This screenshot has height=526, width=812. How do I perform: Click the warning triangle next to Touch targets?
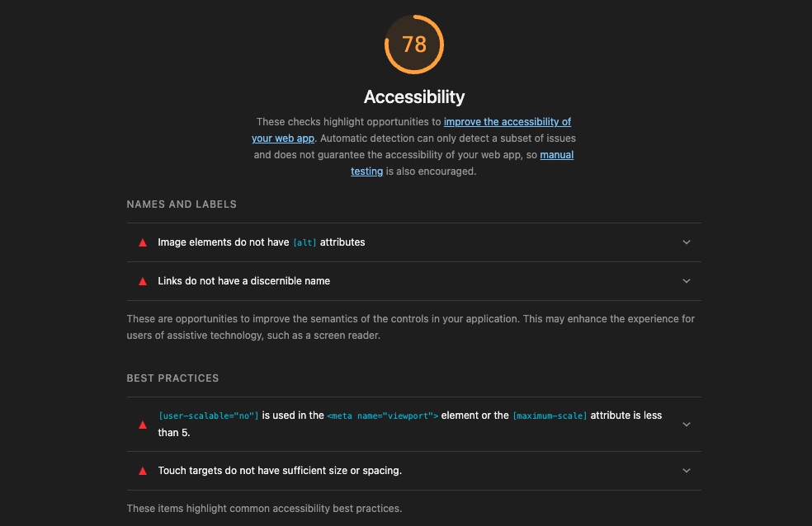142,471
